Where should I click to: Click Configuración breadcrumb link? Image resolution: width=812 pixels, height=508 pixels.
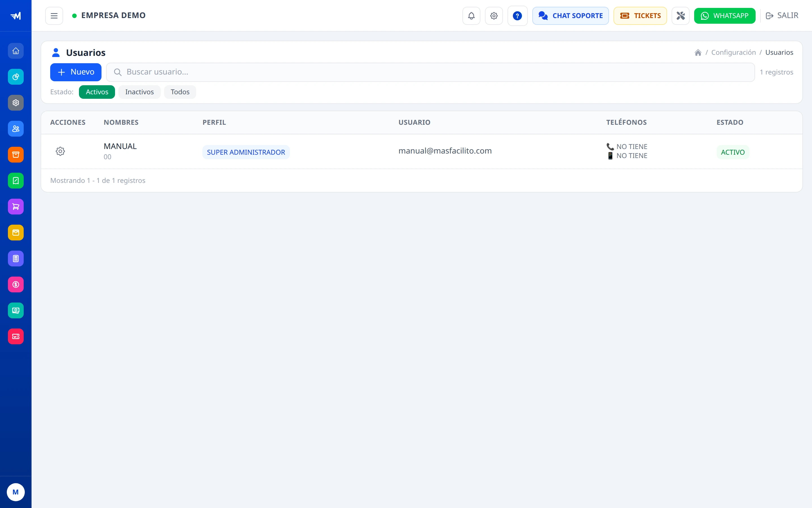[734, 52]
